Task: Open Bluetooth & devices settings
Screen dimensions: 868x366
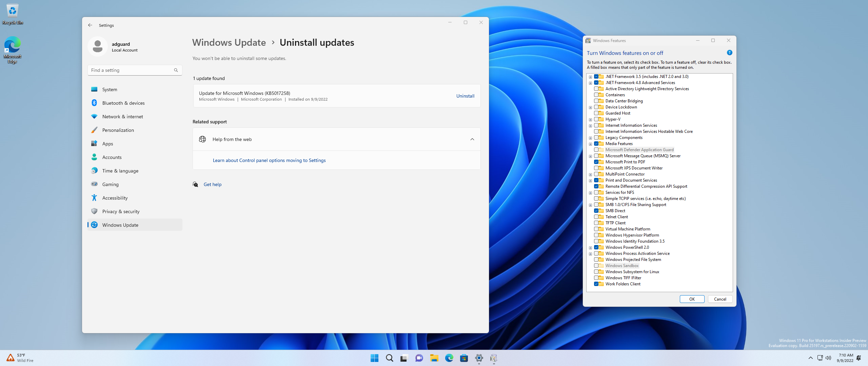Action: [135, 103]
